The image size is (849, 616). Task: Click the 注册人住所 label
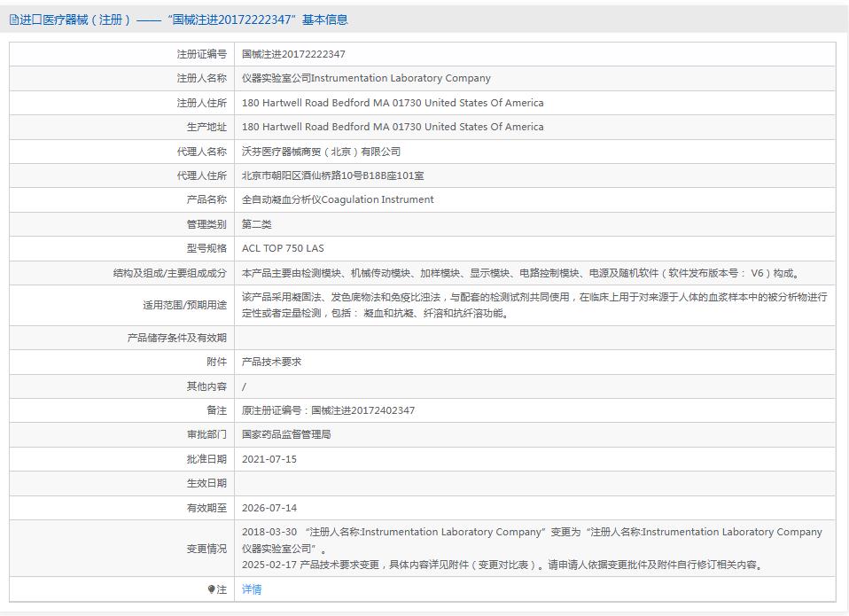pos(201,103)
